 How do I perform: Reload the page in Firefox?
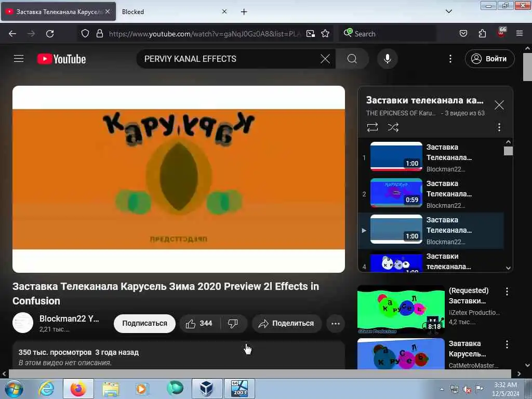(x=50, y=34)
